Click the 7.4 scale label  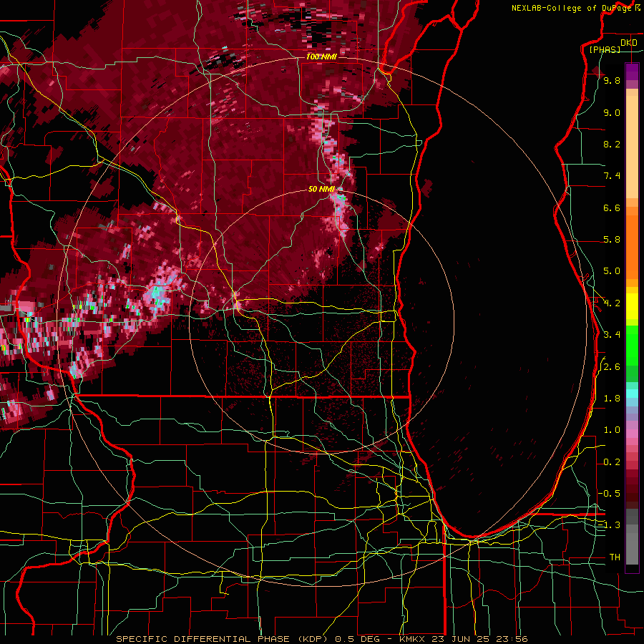[x=612, y=176]
